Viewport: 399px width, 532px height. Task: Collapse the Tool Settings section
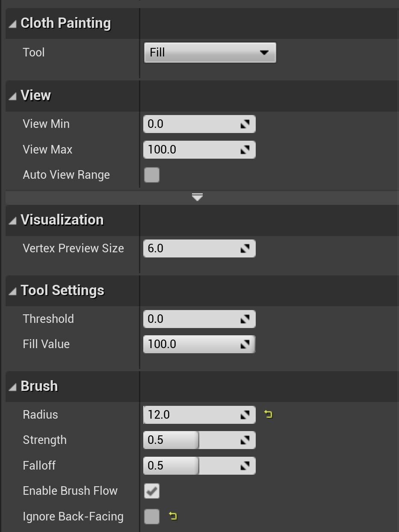click(x=13, y=291)
